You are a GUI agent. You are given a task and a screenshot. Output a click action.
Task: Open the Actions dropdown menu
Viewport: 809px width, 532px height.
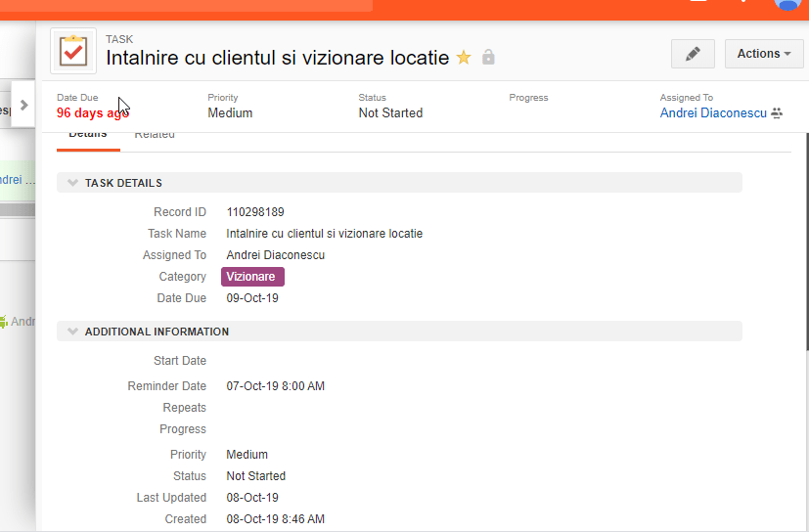[763, 54]
